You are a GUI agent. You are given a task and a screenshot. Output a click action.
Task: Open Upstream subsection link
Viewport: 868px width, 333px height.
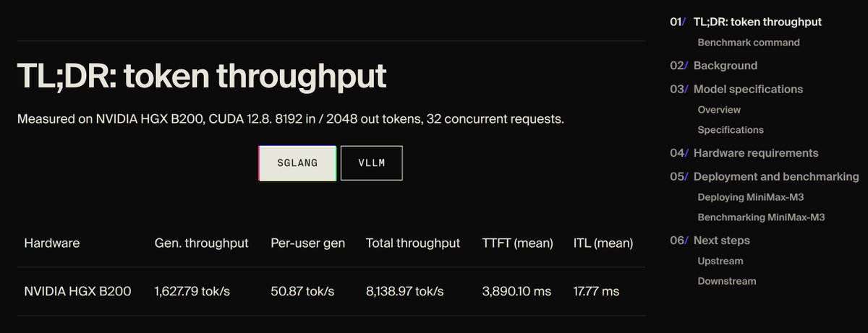(720, 261)
